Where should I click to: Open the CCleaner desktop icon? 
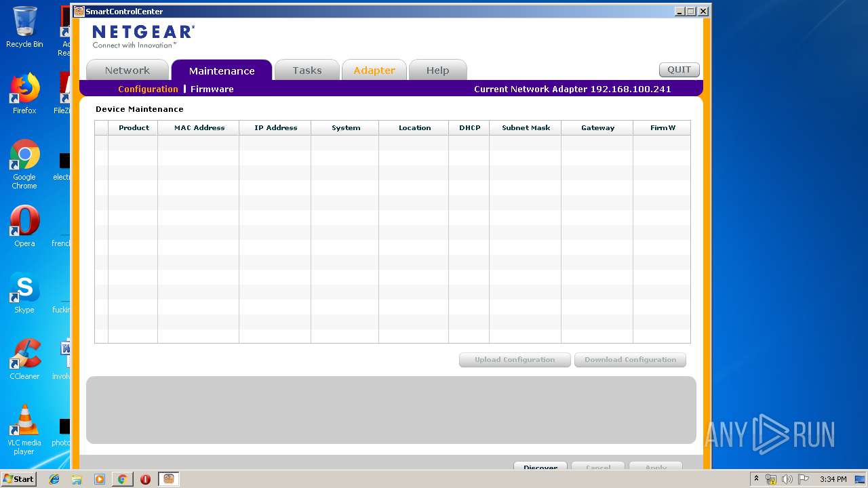click(24, 359)
